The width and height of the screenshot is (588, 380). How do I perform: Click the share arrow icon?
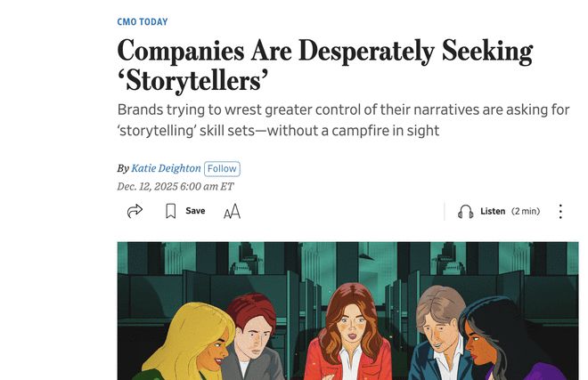(135, 211)
